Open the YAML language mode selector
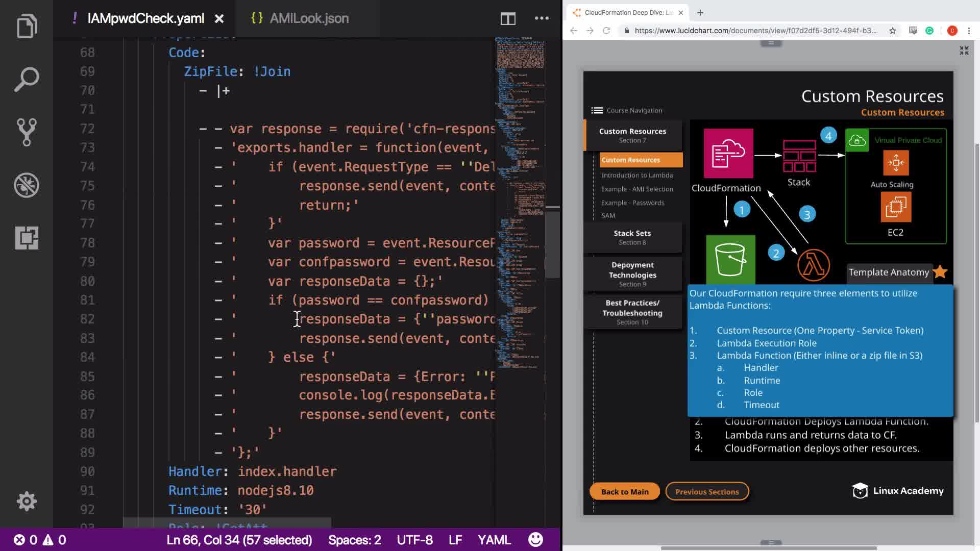This screenshot has height=551, width=980. (x=494, y=540)
